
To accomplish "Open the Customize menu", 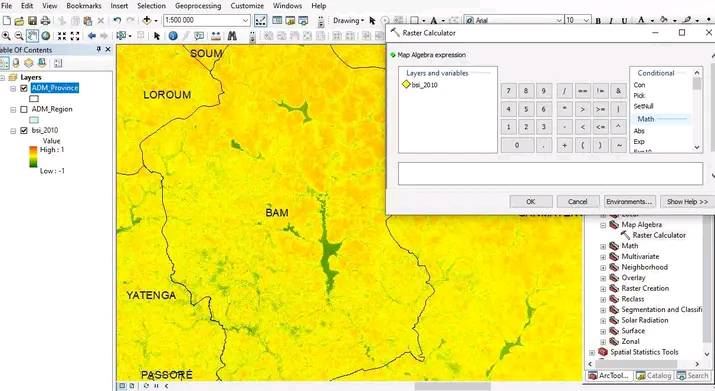I will 247,6.
